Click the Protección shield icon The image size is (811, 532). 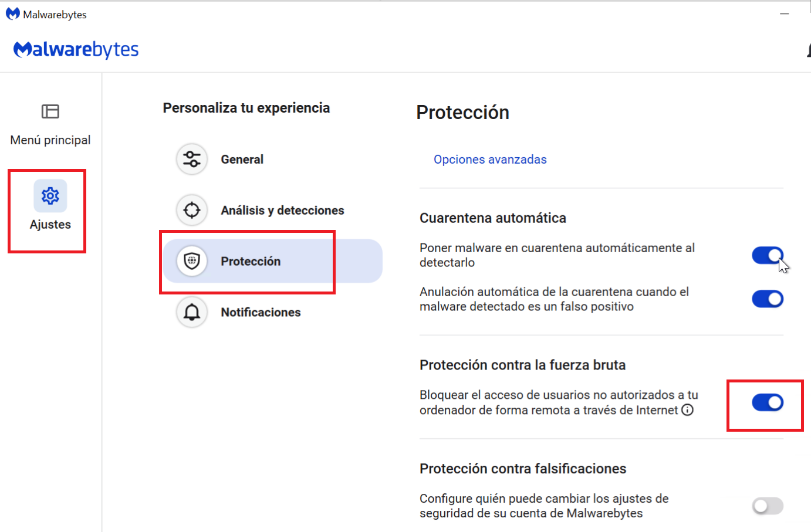pyautogui.click(x=192, y=261)
